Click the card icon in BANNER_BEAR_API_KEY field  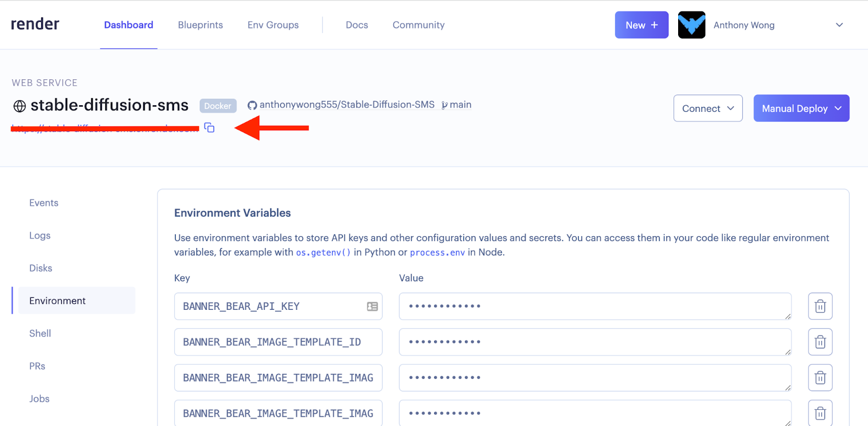click(372, 307)
